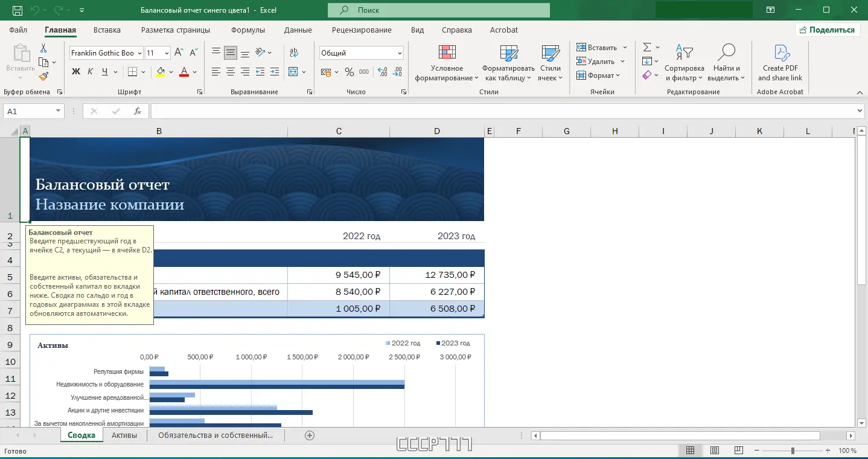This screenshot has width=868, height=459.
Task: Add a new sheet with plus button
Action: point(310,435)
